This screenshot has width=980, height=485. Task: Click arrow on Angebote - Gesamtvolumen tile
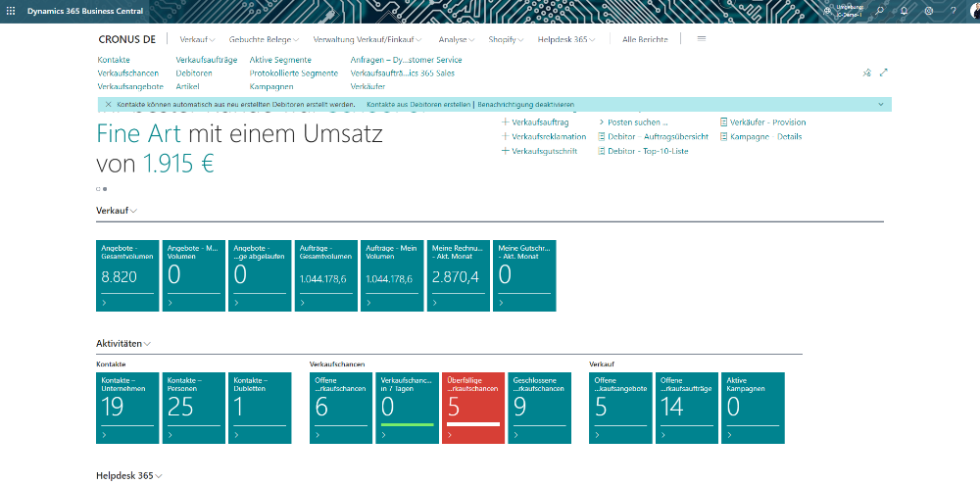click(104, 303)
